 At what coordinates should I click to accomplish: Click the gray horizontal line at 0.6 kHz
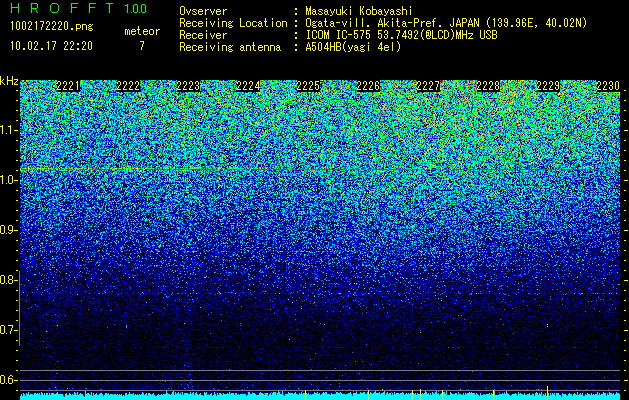click(x=320, y=380)
